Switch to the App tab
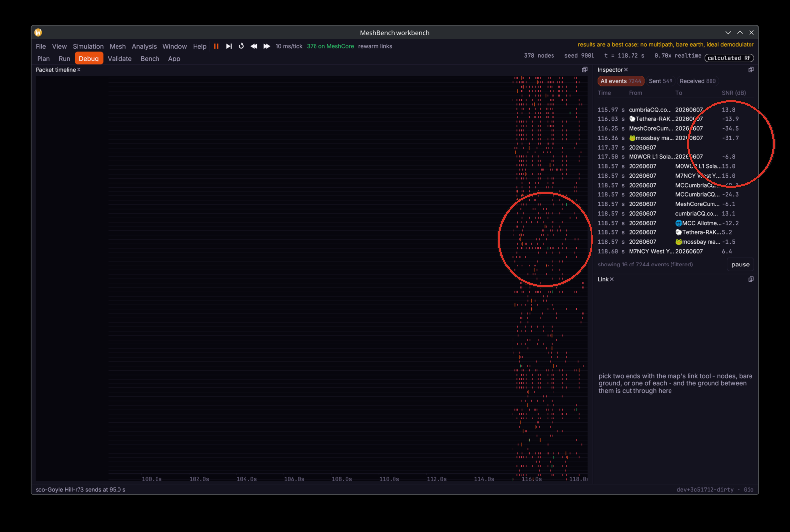 174,59
